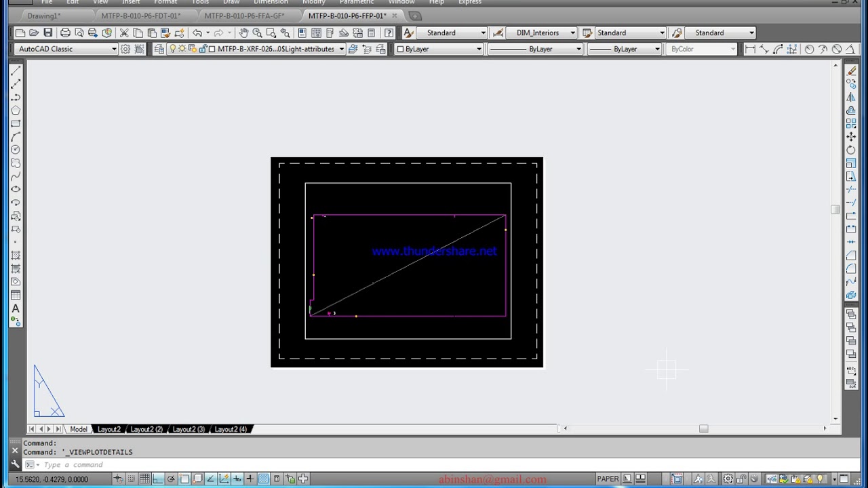Activate the Pan hand tool

point(243,33)
